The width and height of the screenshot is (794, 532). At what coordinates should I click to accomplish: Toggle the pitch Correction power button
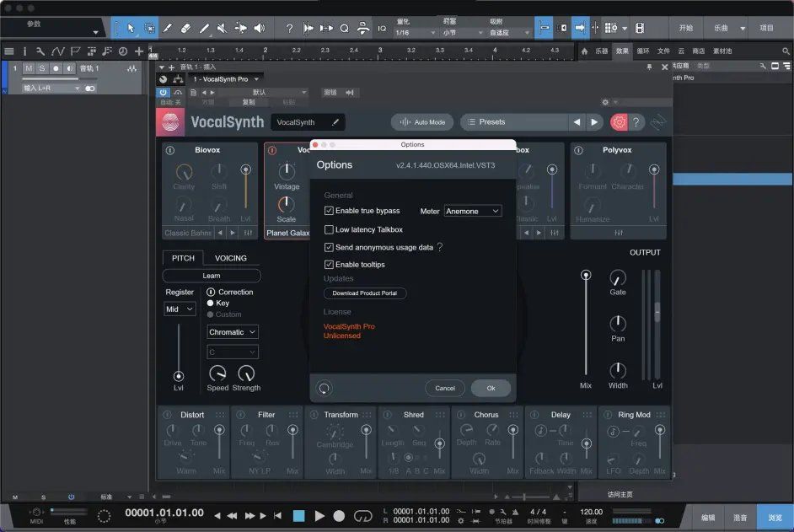(x=211, y=293)
